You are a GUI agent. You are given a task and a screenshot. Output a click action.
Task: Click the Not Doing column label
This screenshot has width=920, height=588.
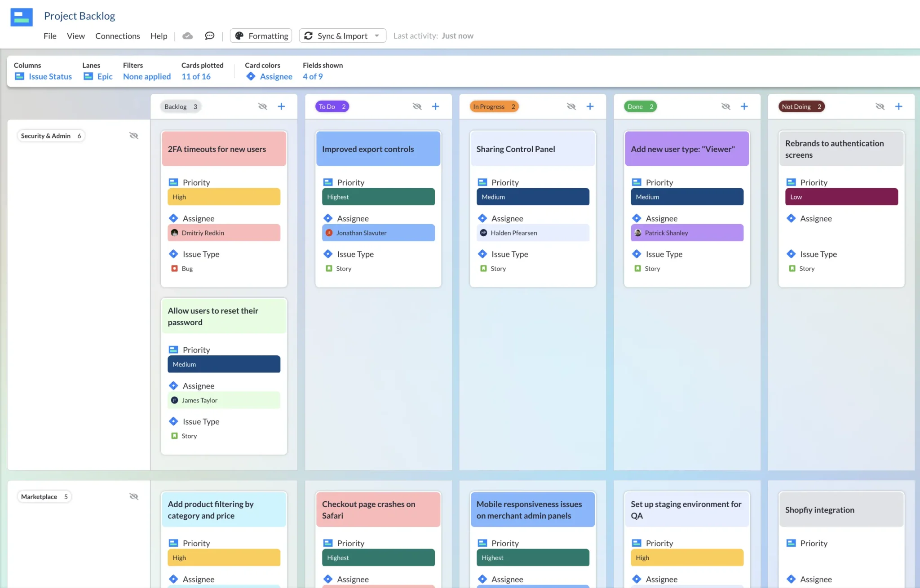[x=801, y=106]
